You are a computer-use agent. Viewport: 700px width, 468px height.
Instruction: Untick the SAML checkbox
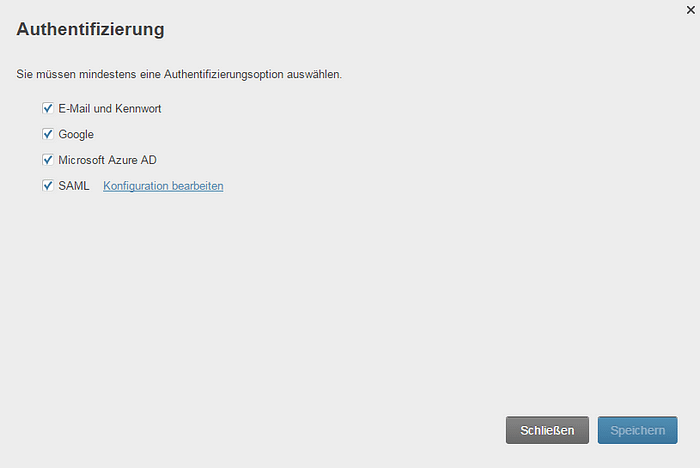tap(48, 186)
